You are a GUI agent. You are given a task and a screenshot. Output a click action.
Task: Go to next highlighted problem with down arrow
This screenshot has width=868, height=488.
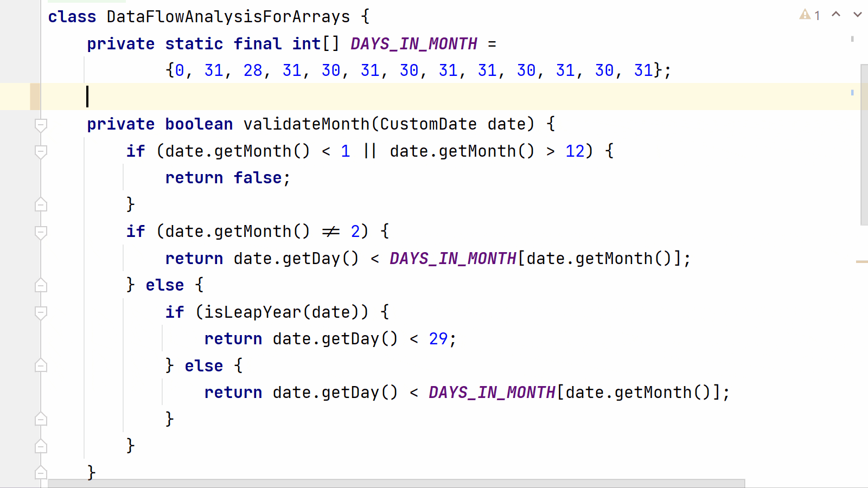tap(857, 15)
